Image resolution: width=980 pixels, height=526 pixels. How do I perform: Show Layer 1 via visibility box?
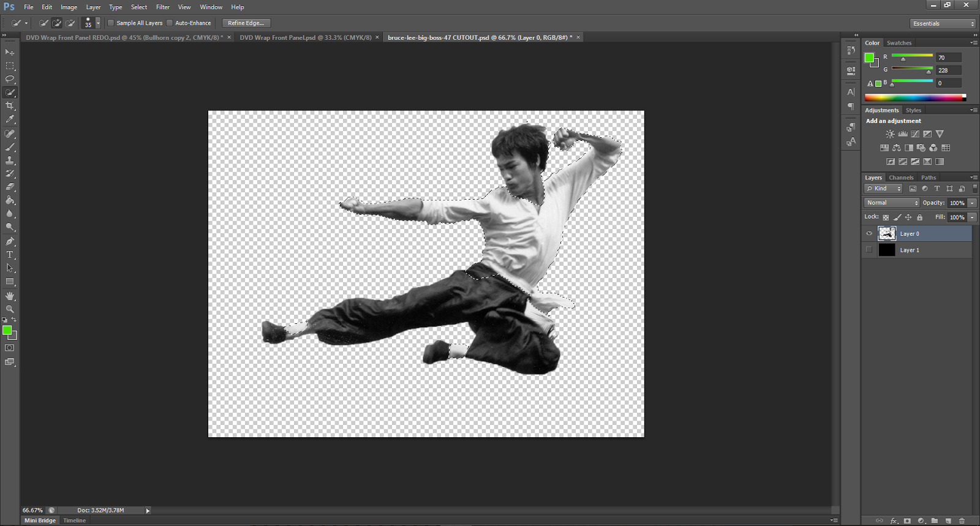[869, 250]
